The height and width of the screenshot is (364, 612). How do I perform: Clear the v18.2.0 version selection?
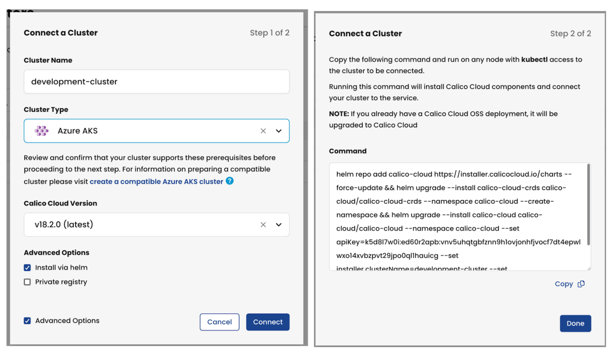(263, 225)
